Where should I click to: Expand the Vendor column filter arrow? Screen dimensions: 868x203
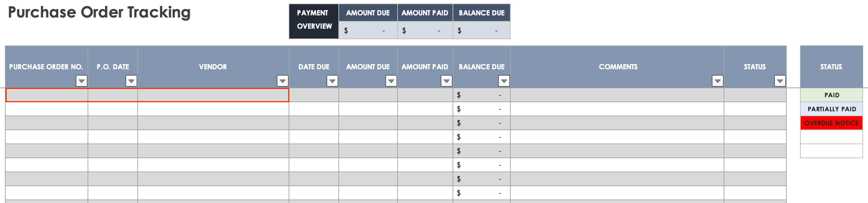coord(282,81)
